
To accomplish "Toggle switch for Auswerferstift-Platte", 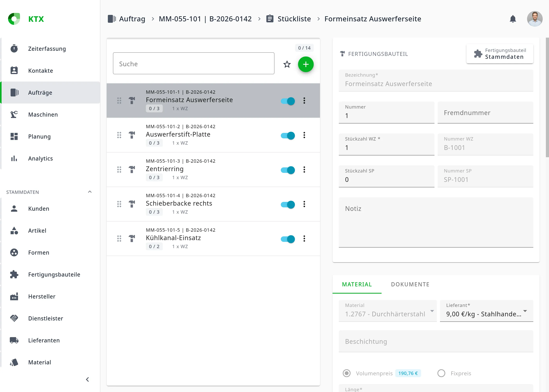I will [x=288, y=136].
